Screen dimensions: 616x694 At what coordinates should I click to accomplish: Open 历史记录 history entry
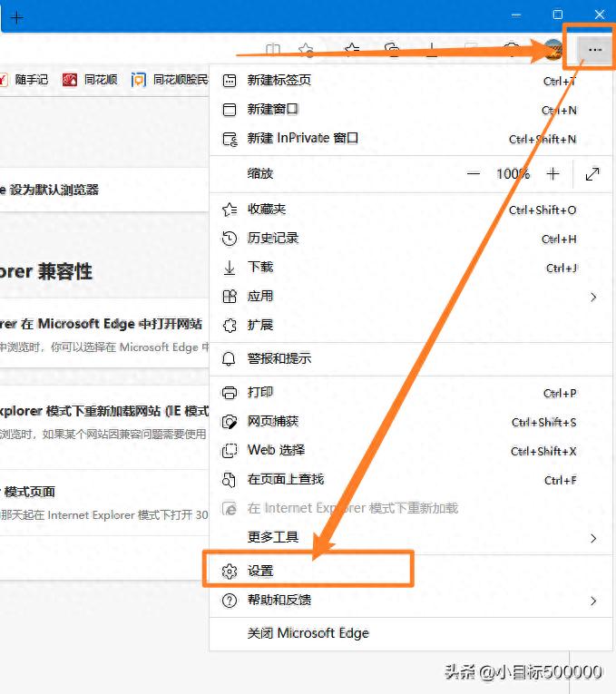[272, 239]
